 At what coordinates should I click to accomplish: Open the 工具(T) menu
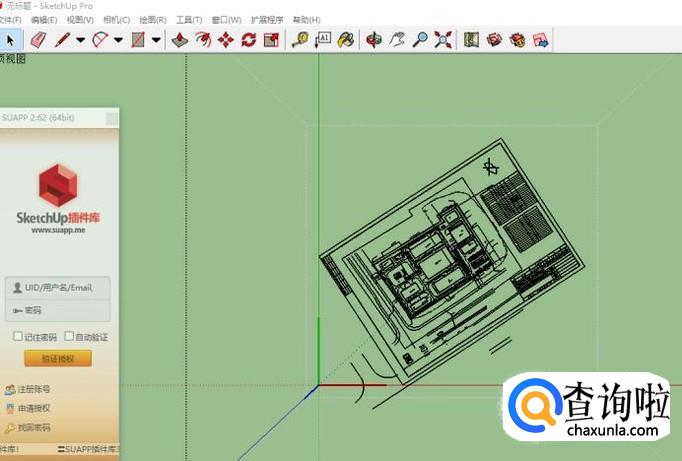pyautogui.click(x=189, y=20)
